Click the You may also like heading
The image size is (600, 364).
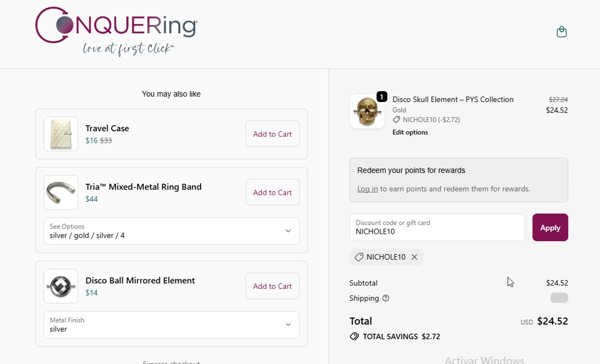pos(171,94)
